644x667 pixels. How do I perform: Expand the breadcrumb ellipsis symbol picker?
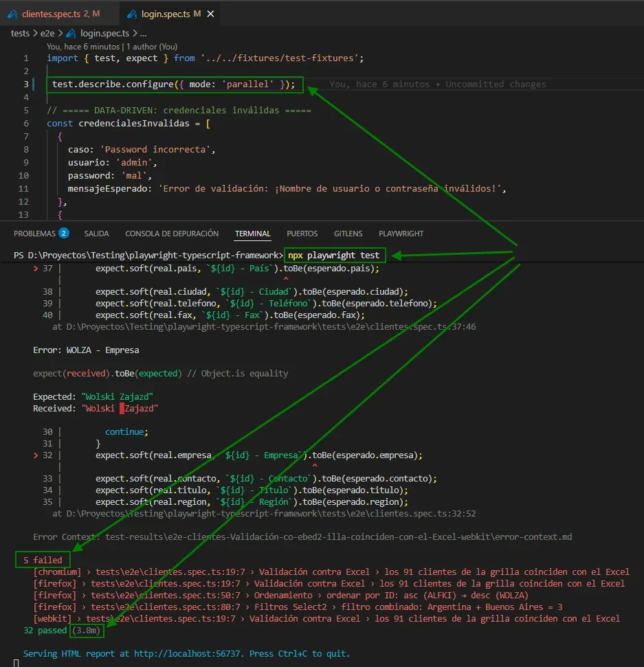click(144, 33)
